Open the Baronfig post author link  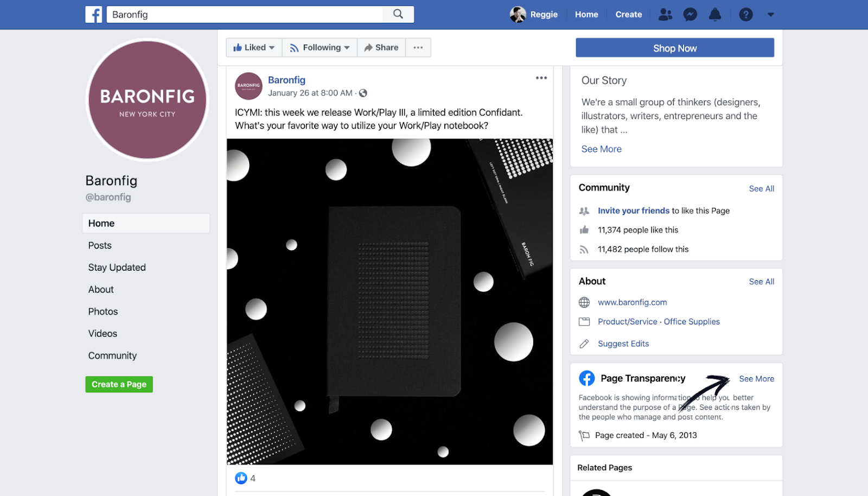[x=286, y=80]
